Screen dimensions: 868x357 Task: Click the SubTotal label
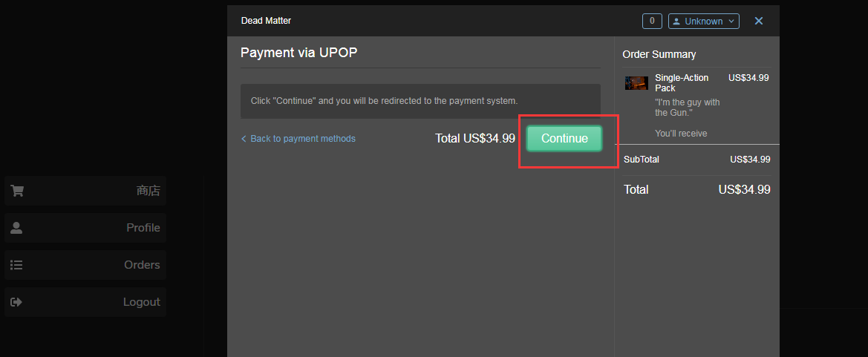coord(641,160)
